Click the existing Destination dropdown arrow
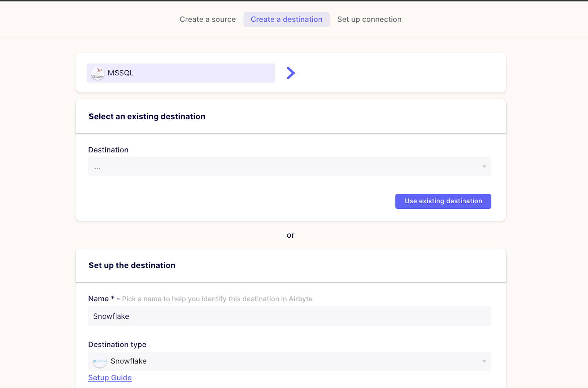Viewport: 588px width, 388px height. pyautogui.click(x=484, y=166)
